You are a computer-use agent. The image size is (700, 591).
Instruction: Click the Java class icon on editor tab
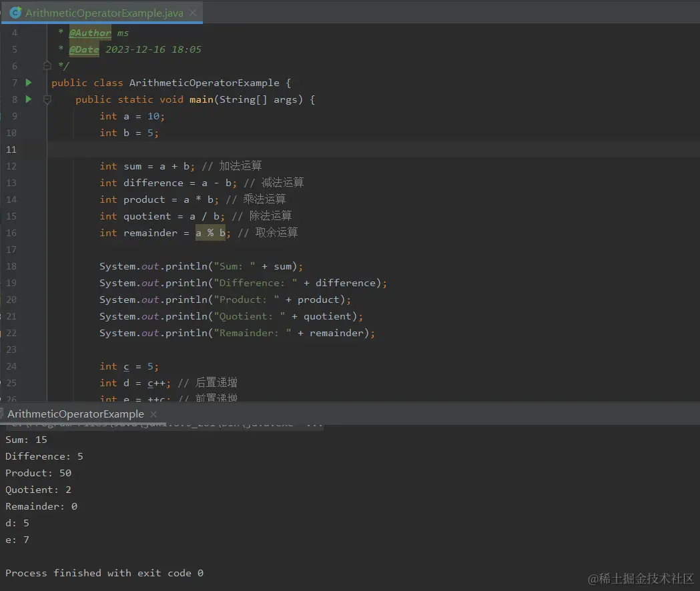point(15,13)
